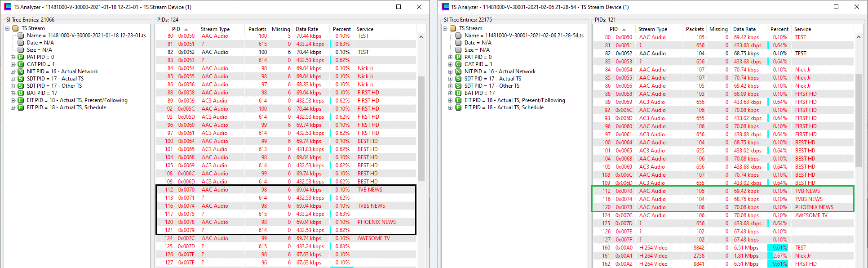868x268 pixels.
Task: Expand the PAT PID node in right window
Action: click(451, 57)
